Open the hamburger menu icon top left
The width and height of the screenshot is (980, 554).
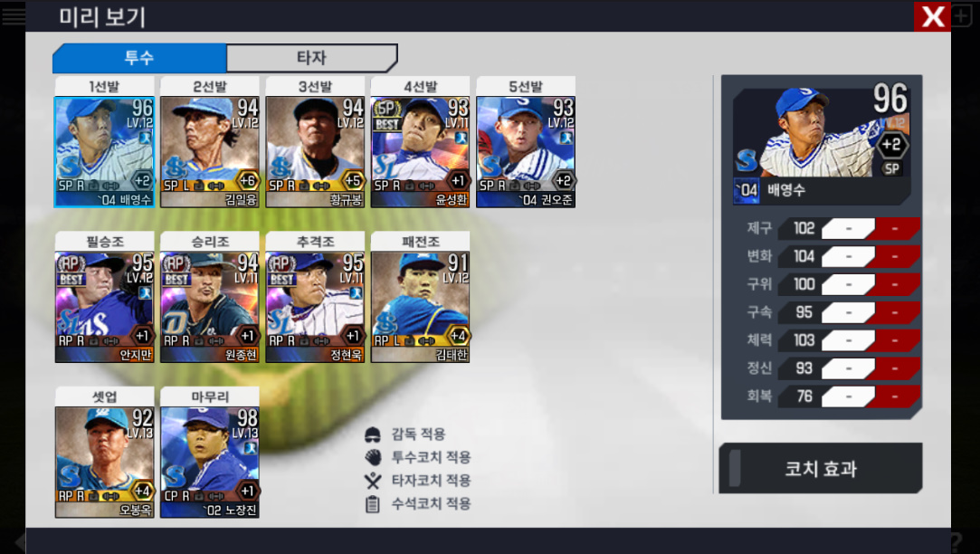point(14,15)
